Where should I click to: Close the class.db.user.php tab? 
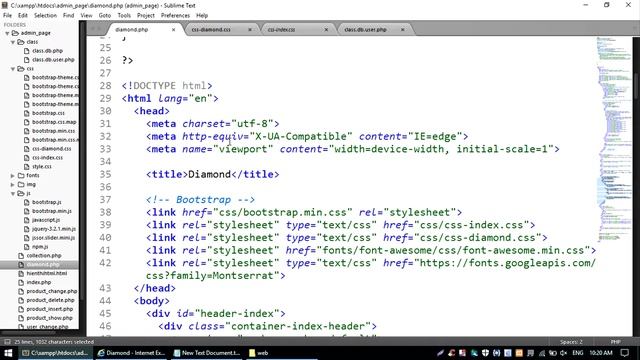click(402, 29)
